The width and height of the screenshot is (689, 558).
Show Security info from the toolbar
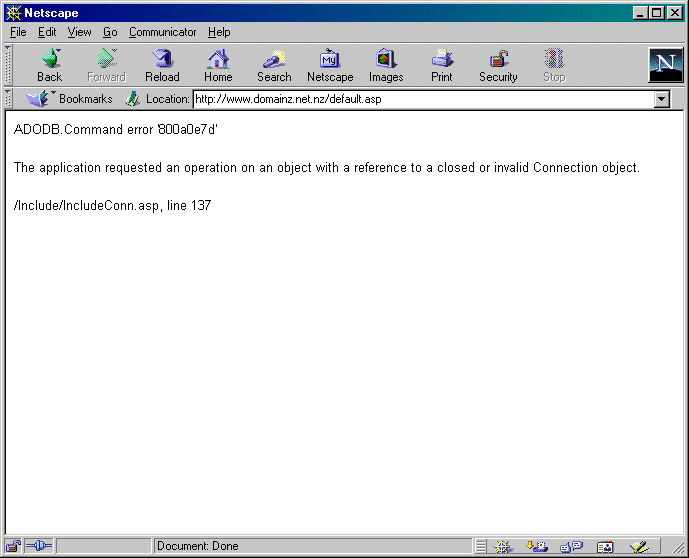click(498, 65)
